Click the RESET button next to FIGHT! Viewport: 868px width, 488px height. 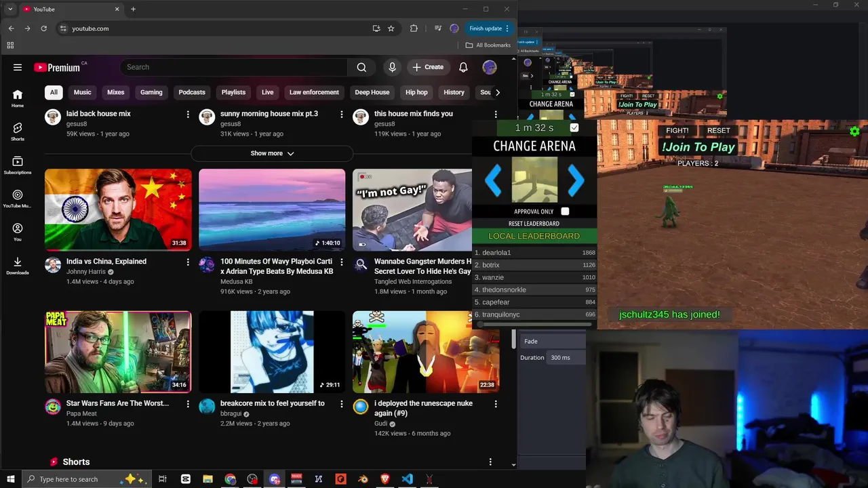pyautogui.click(x=719, y=131)
